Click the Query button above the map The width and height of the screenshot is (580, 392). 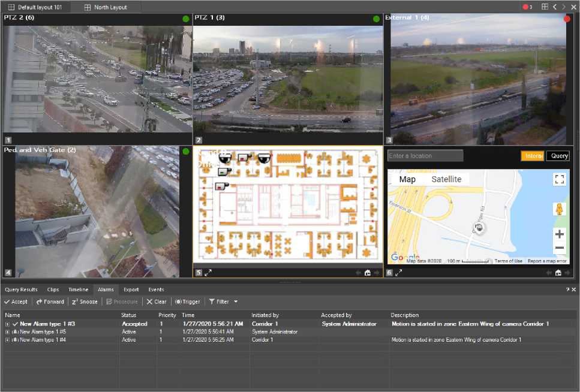pos(558,156)
